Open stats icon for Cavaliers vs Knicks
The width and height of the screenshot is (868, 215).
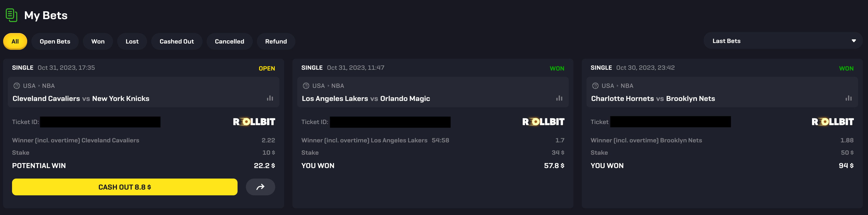tap(270, 98)
